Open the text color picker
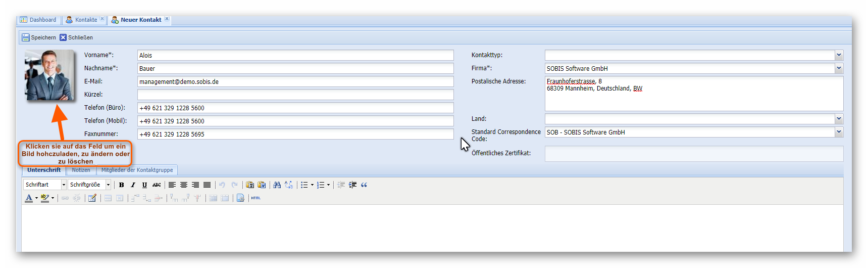The height and width of the screenshot is (268, 868). (36, 198)
